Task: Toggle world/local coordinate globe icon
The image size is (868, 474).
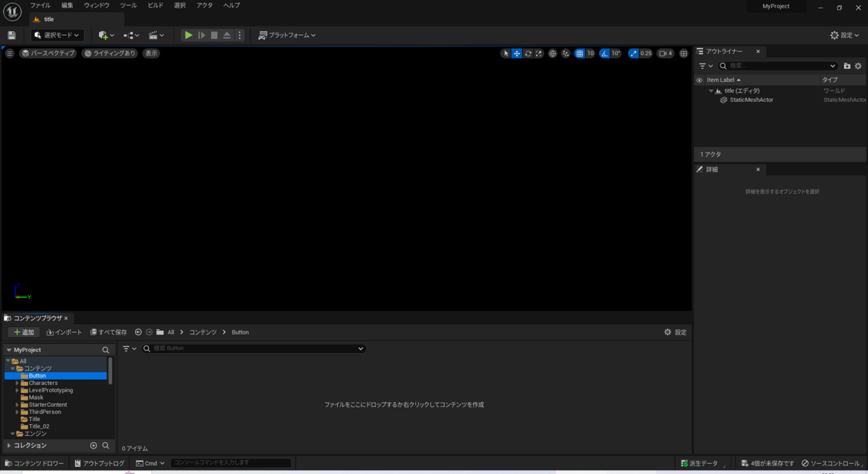Action: click(x=553, y=54)
